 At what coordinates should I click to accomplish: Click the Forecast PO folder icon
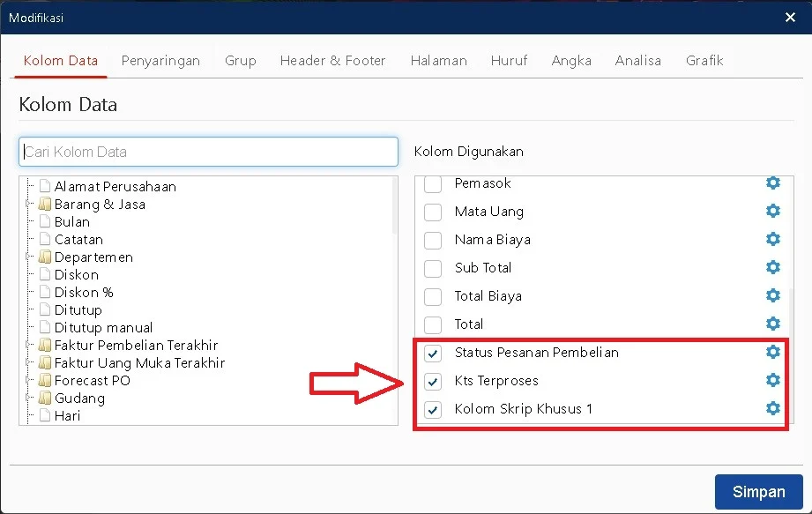(x=45, y=380)
